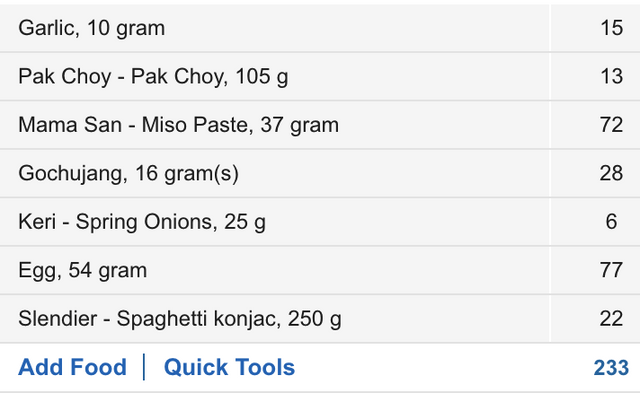Viewport: 640px width, 393px height.
Task: Open the Garlic, 10 gram entry
Action: click(x=91, y=28)
